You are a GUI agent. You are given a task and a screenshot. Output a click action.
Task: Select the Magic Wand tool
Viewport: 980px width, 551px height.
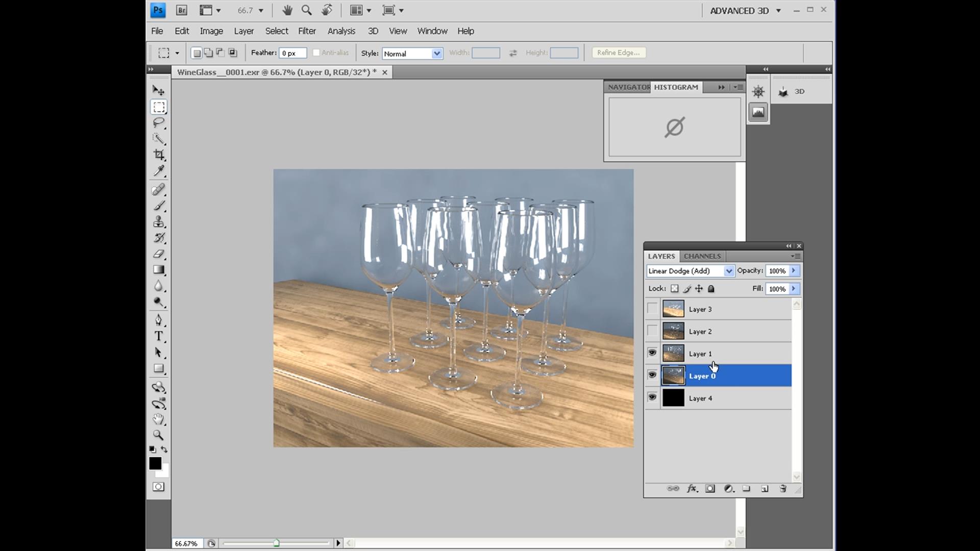pos(159,139)
